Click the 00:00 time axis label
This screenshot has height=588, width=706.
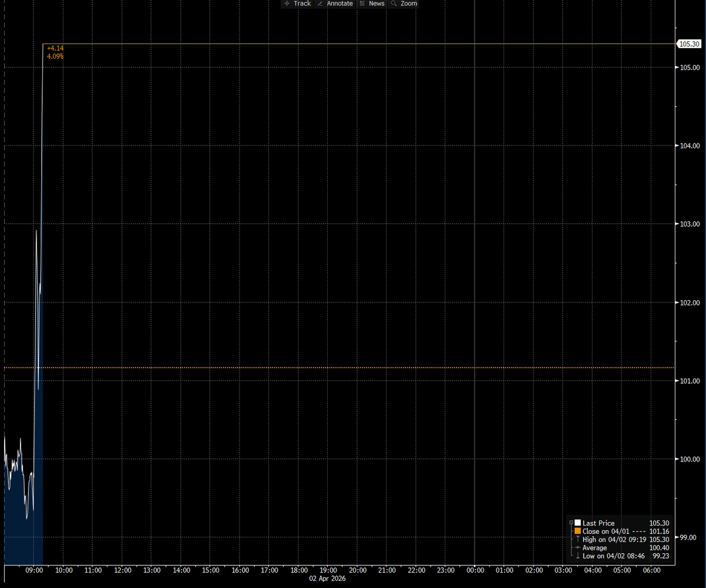coord(475,570)
